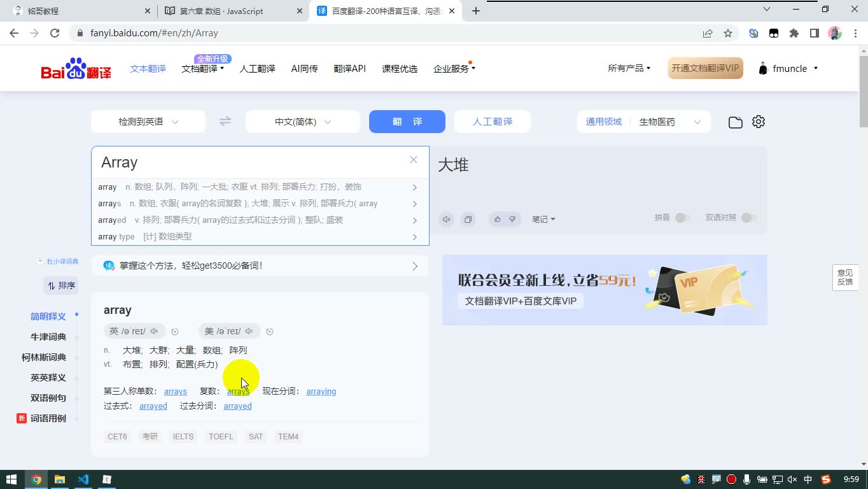This screenshot has width=868, height=489.
Task: Click the 排序 sort button
Action: 61,286
